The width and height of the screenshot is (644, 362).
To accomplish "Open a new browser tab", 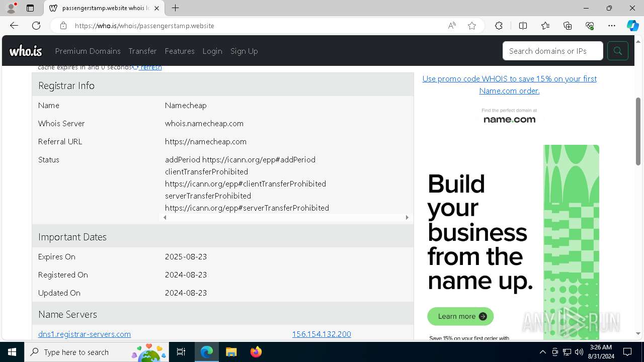I will tap(175, 8).
